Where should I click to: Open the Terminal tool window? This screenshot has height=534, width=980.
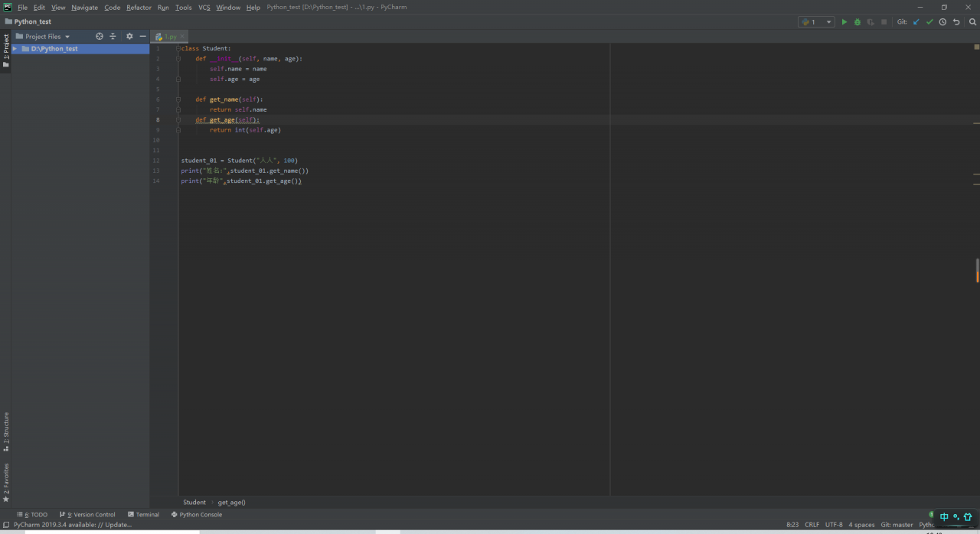coord(143,515)
